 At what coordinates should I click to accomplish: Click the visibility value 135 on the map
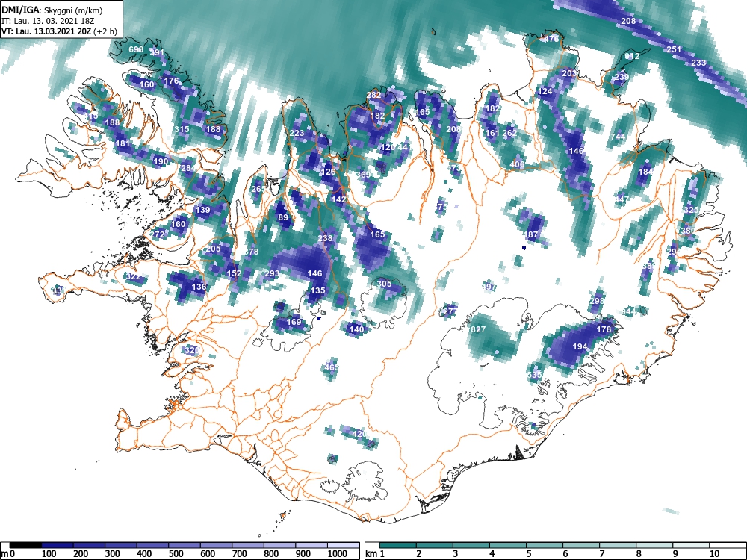coord(317,290)
